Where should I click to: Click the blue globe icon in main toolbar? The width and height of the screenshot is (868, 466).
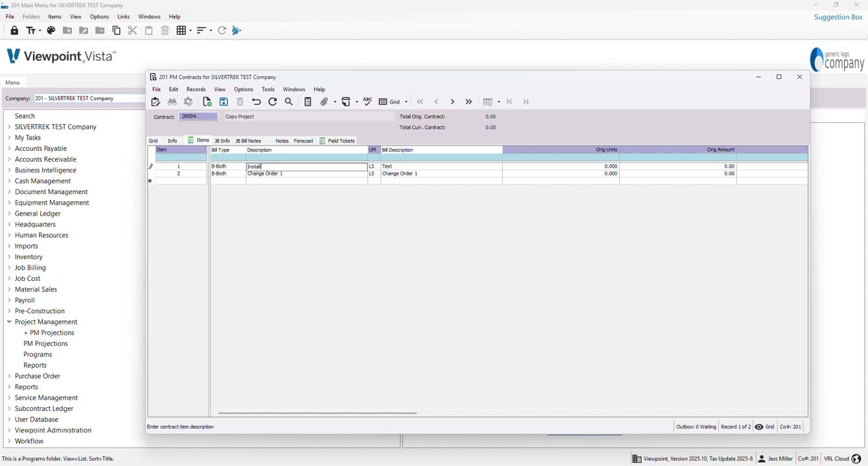click(236, 30)
